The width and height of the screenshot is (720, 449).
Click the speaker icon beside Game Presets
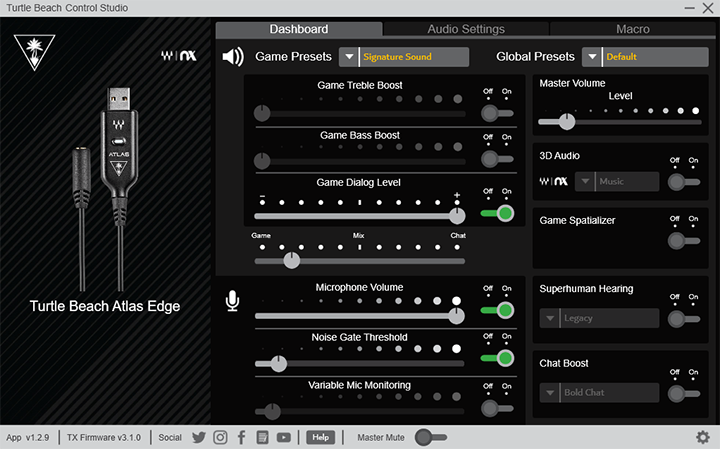tap(233, 57)
